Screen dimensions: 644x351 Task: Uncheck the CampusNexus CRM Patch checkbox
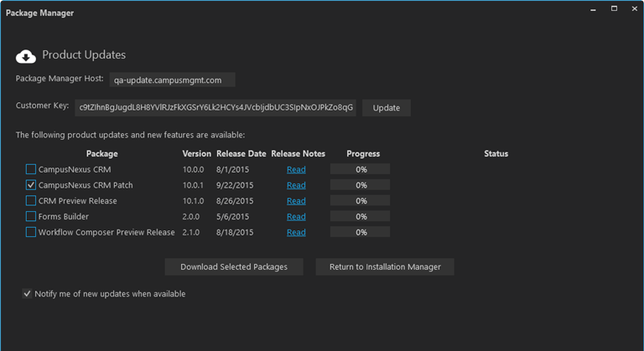click(x=31, y=185)
